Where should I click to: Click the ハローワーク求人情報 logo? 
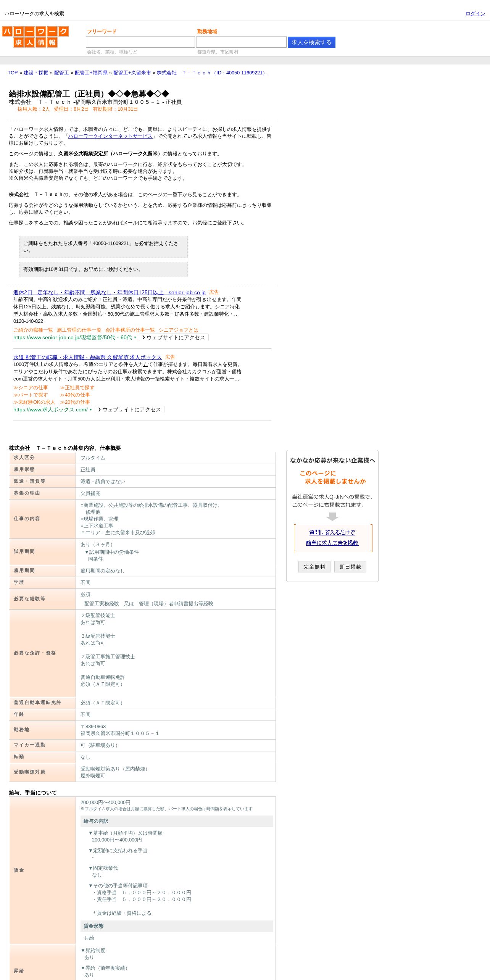35,37
